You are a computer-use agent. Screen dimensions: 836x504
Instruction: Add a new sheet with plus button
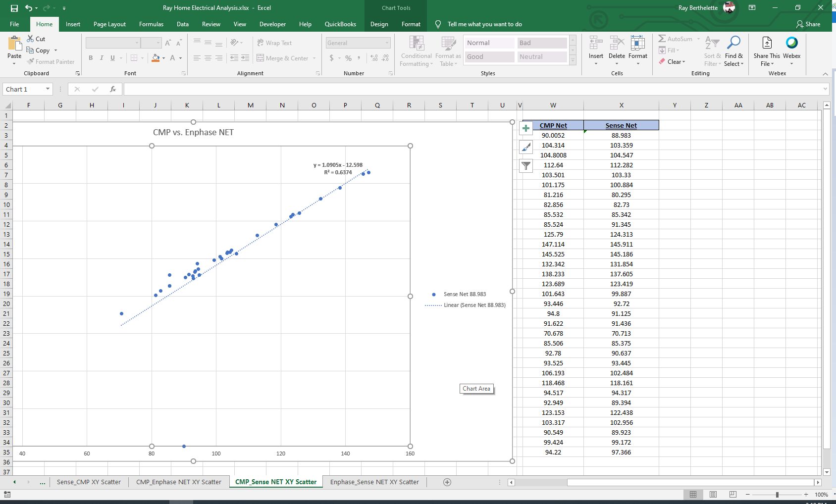447,482
